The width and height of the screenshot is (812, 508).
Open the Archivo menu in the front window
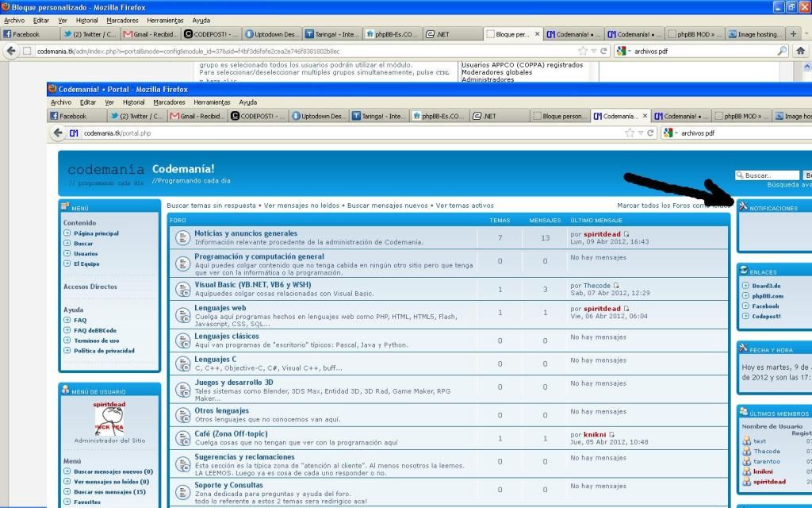click(x=61, y=102)
